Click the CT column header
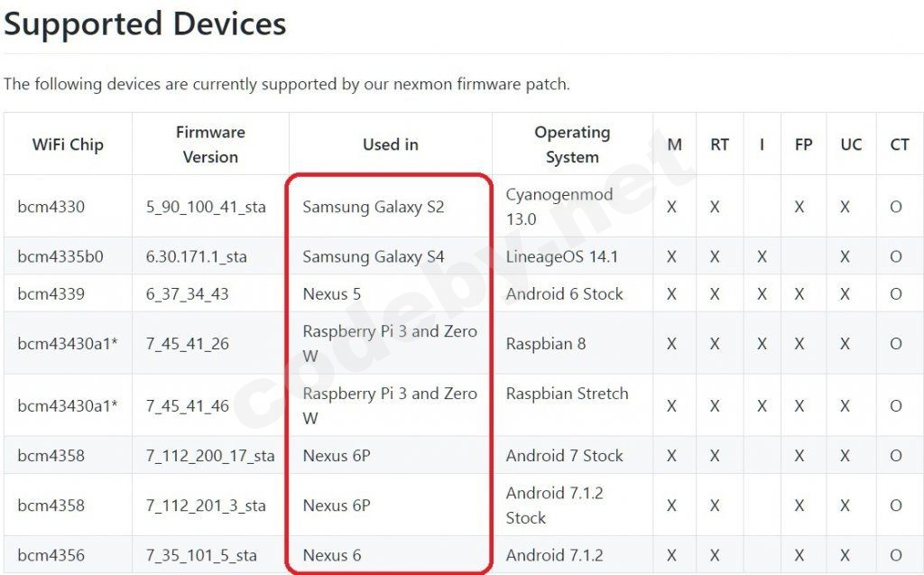 click(900, 144)
